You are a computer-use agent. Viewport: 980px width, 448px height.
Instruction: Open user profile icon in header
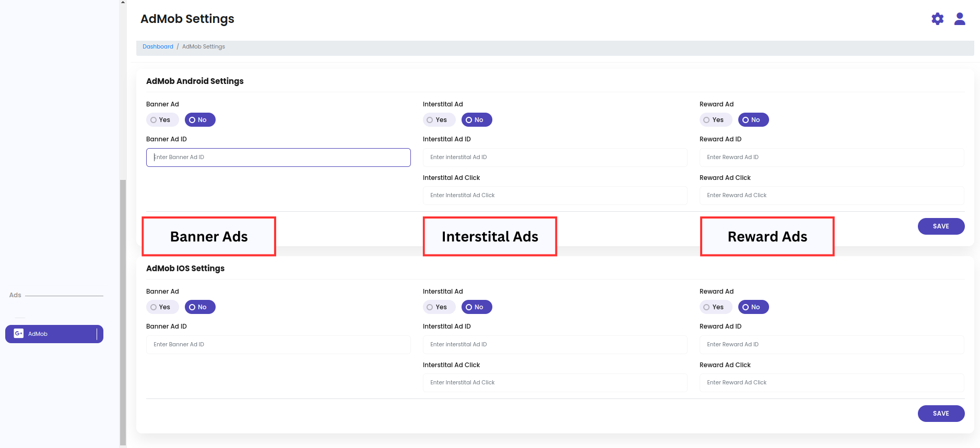[x=959, y=19]
